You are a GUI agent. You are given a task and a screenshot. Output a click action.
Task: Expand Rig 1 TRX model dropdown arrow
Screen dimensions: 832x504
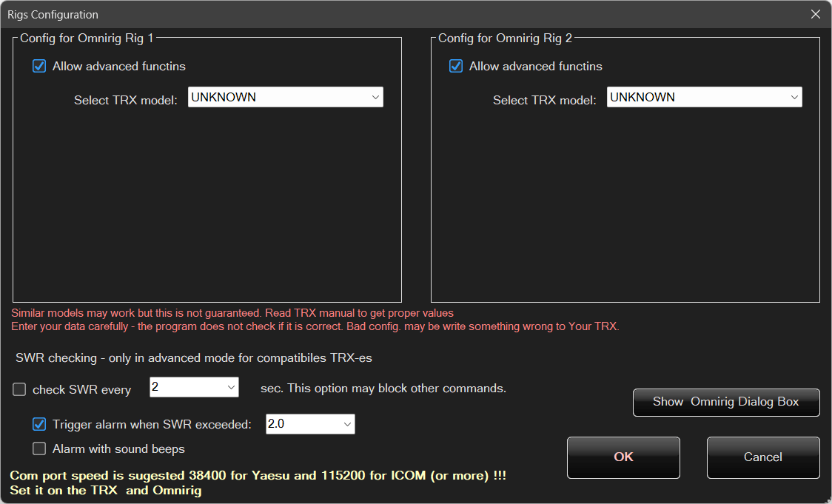pyautogui.click(x=375, y=97)
